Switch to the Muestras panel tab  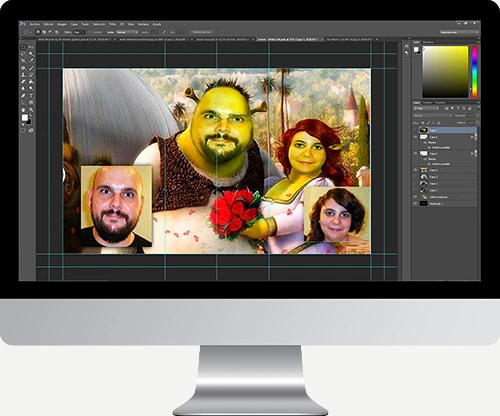point(428,42)
